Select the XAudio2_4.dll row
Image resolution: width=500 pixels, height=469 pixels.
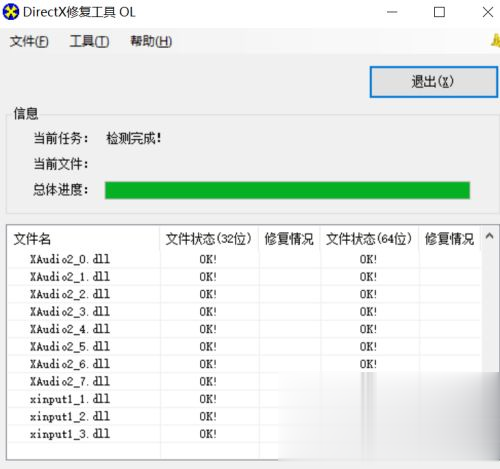pyautogui.click(x=244, y=329)
